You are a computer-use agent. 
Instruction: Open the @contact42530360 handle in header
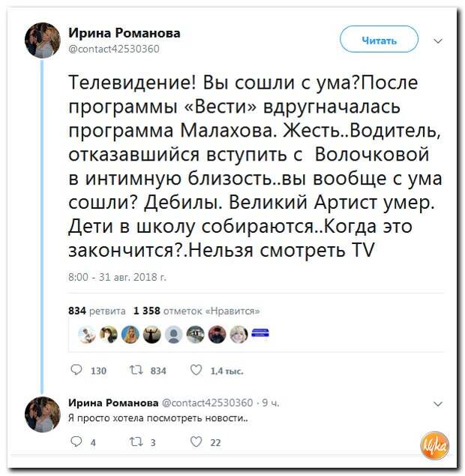[x=114, y=49]
